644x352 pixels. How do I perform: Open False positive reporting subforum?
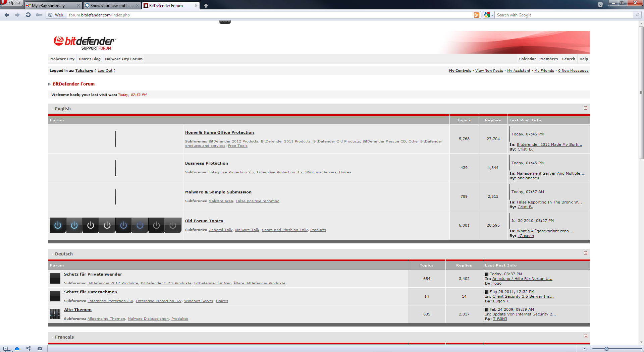tap(258, 201)
